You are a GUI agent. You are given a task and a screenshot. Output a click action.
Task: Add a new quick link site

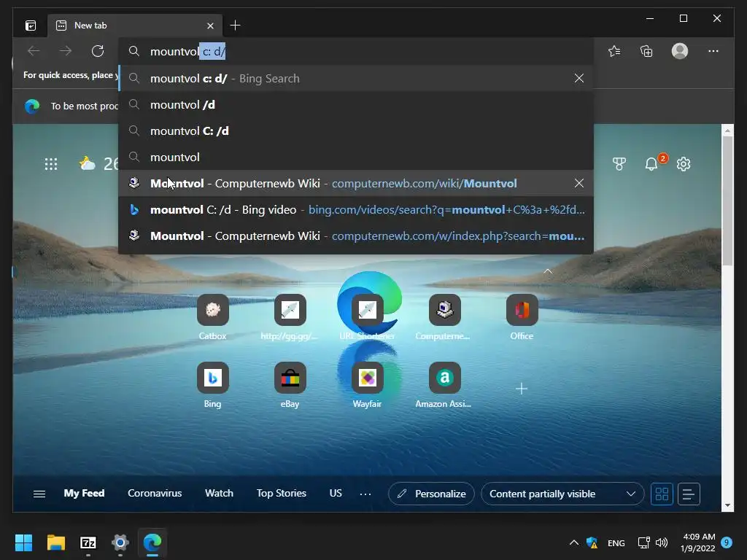click(x=522, y=389)
